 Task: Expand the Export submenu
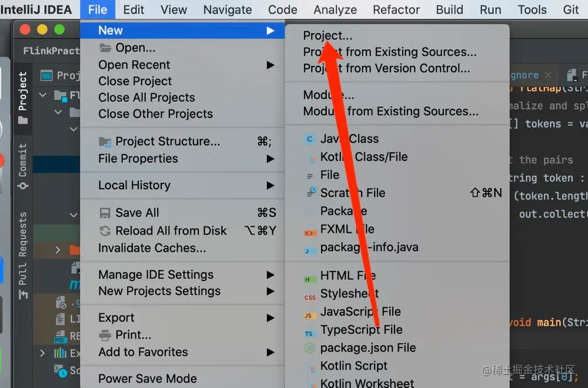(183, 317)
